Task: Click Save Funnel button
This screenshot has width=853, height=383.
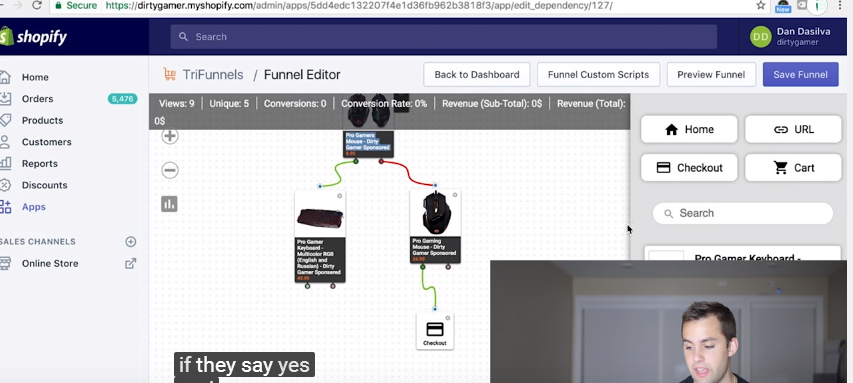Action: (x=800, y=75)
